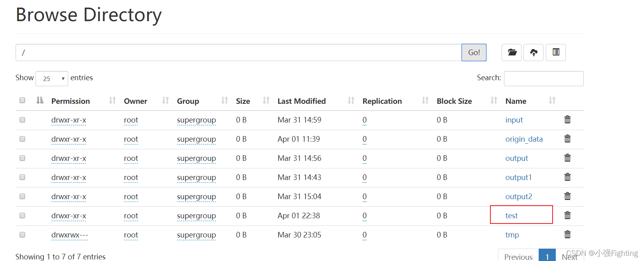
Task: Click the Permission column header
Action: pyautogui.click(x=71, y=101)
